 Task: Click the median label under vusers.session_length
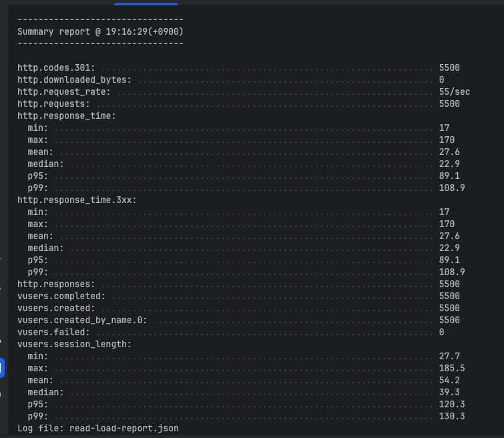(45, 393)
